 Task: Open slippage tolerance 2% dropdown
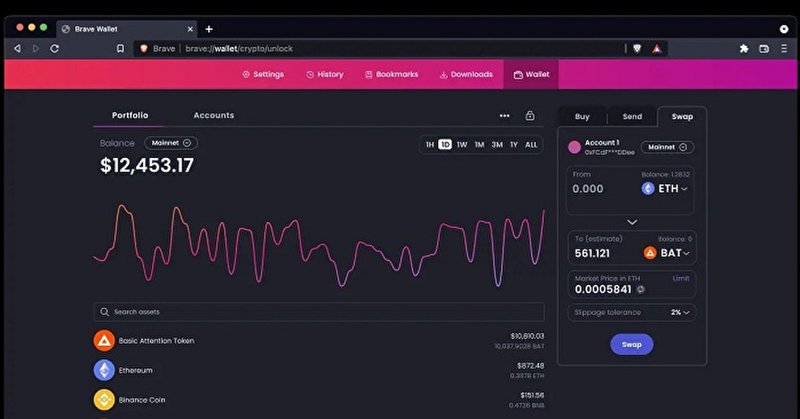click(x=680, y=312)
